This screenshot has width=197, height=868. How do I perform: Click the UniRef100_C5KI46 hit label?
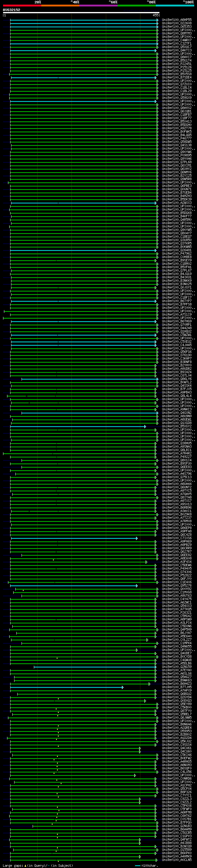pos(177,755)
